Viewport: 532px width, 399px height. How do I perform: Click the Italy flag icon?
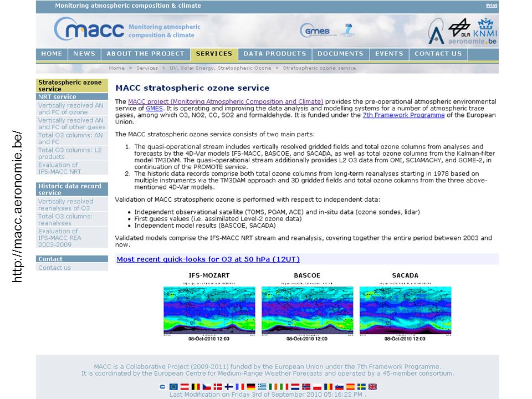click(x=284, y=387)
